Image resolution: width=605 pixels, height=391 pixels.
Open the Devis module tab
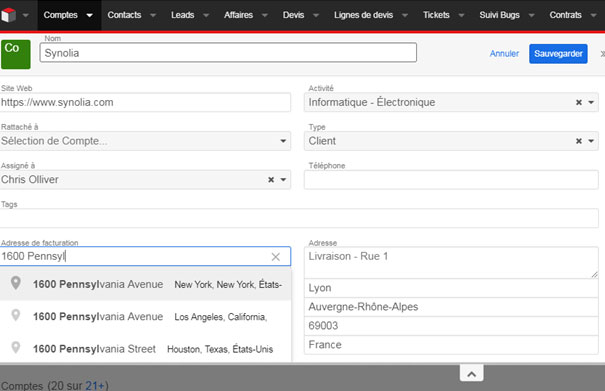pos(293,15)
